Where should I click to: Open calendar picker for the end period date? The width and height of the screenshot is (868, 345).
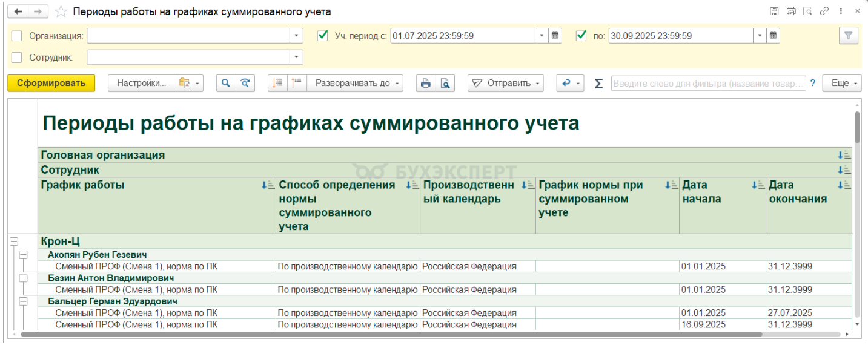tap(773, 36)
